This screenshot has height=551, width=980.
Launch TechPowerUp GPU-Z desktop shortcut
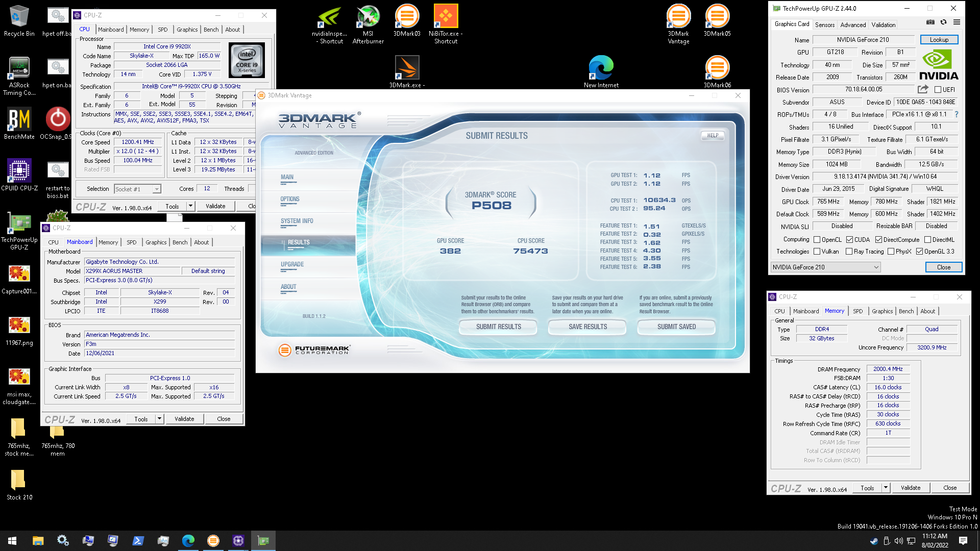tap(19, 230)
